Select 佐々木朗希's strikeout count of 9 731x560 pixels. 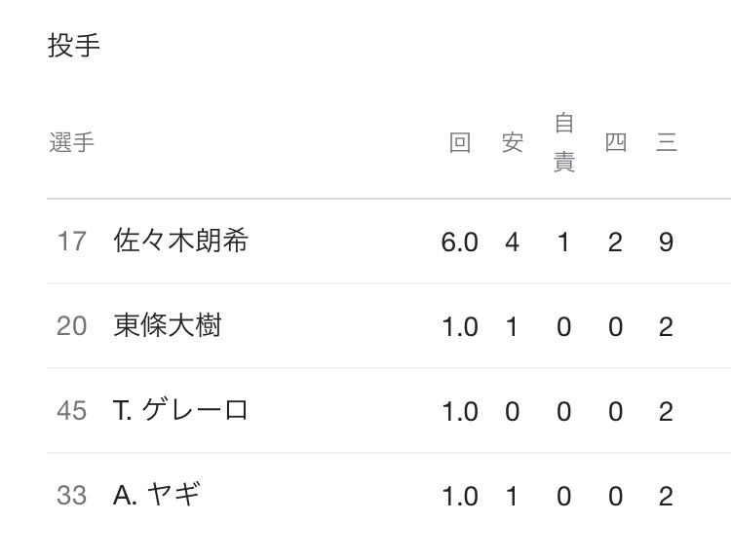667,242
